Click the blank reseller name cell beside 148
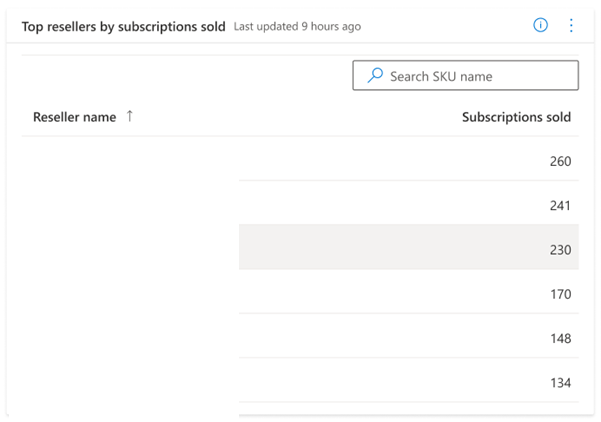Viewport: 601px width, 422px height. tap(130, 338)
